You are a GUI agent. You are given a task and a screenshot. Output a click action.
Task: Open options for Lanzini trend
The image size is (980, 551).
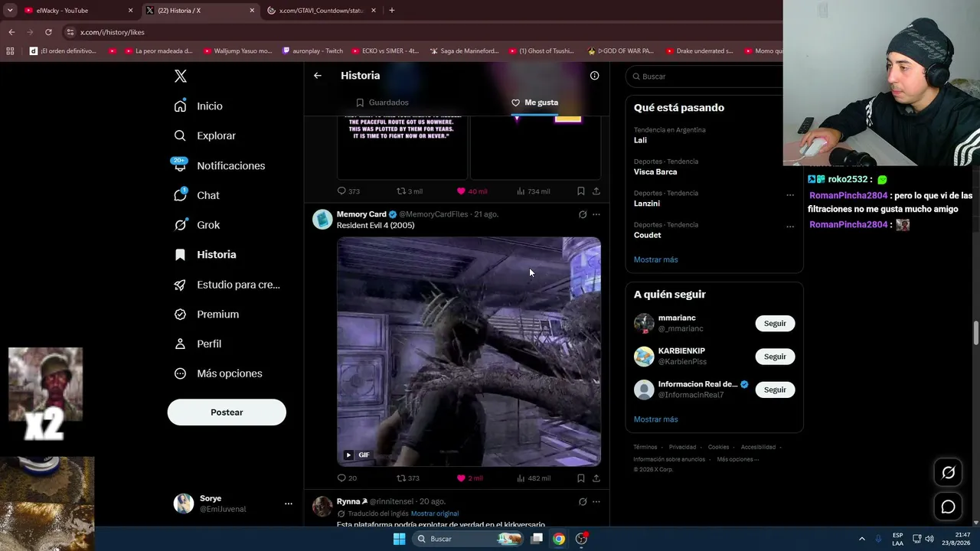(x=790, y=195)
